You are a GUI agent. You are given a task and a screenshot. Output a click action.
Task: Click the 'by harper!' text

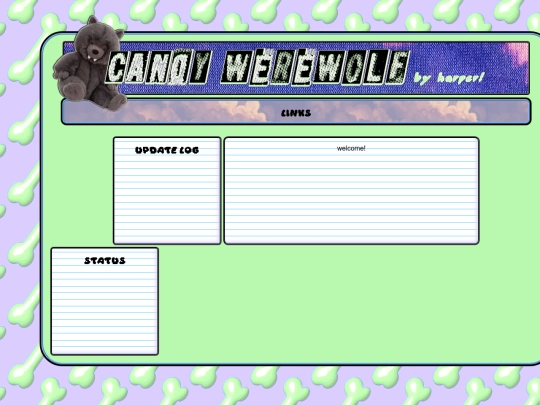click(x=449, y=78)
